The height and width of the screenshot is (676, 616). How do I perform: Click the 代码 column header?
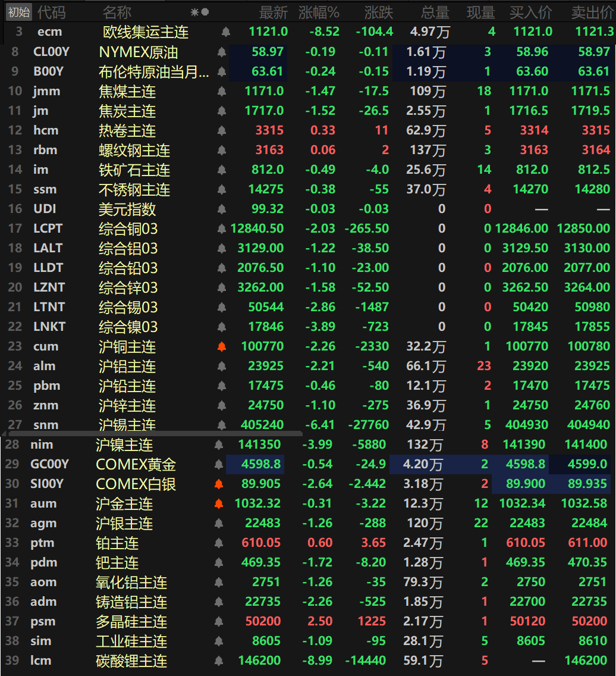(52, 12)
